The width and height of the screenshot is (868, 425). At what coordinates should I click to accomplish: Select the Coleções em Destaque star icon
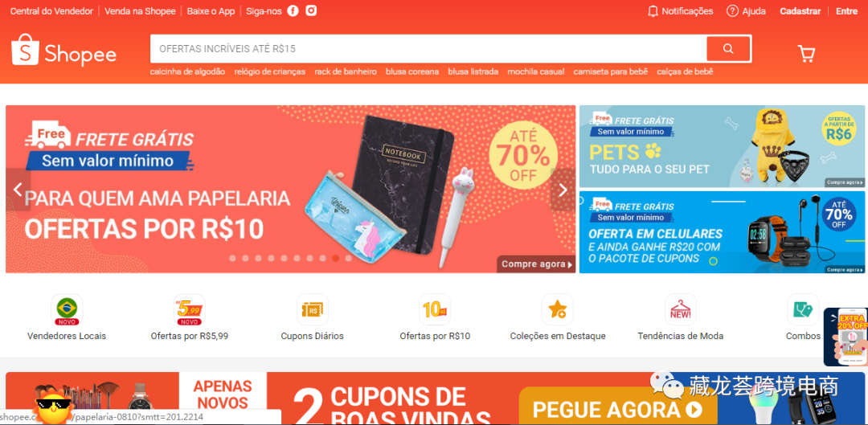coord(558,309)
